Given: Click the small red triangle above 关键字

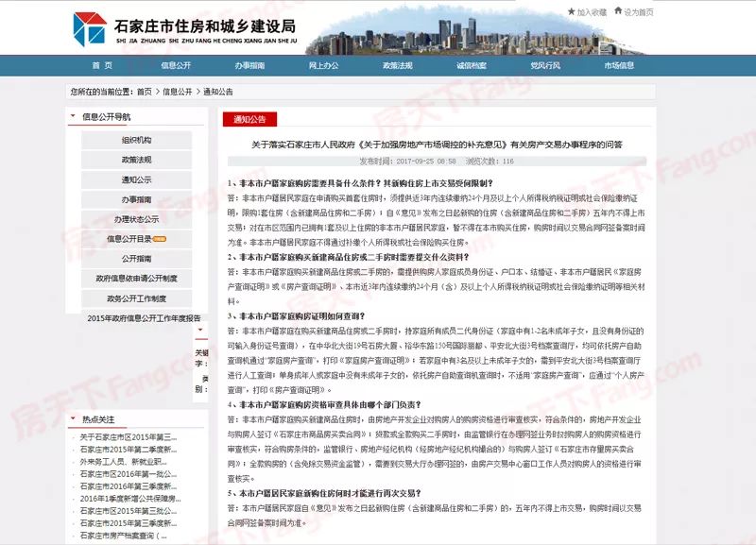Looking at the screenshot, I should (x=200, y=330).
